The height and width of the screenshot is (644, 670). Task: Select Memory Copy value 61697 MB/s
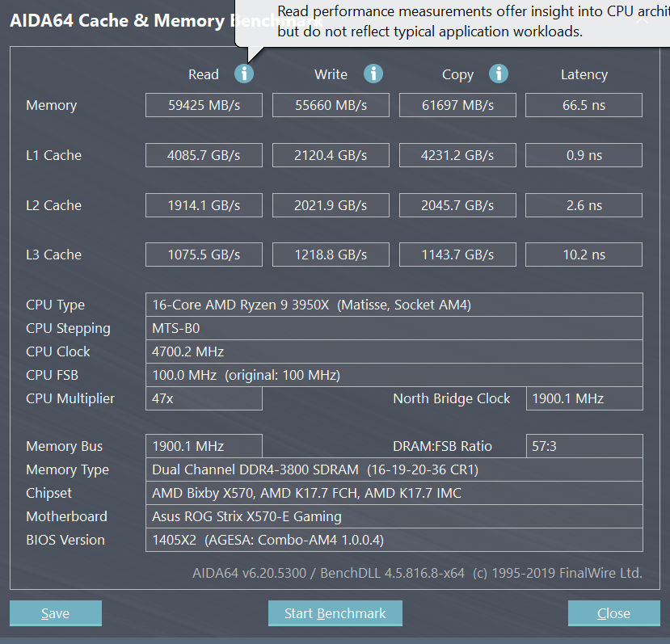point(457,105)
